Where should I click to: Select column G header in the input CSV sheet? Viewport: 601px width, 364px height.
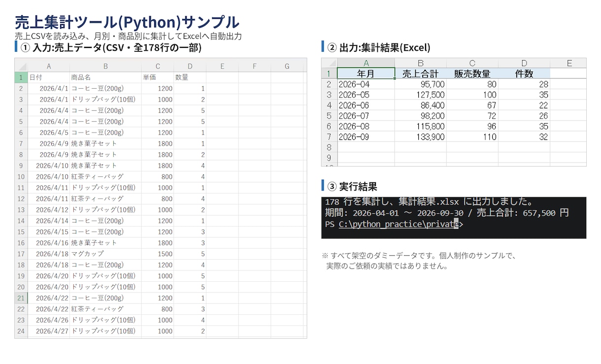tap(287, 66)
